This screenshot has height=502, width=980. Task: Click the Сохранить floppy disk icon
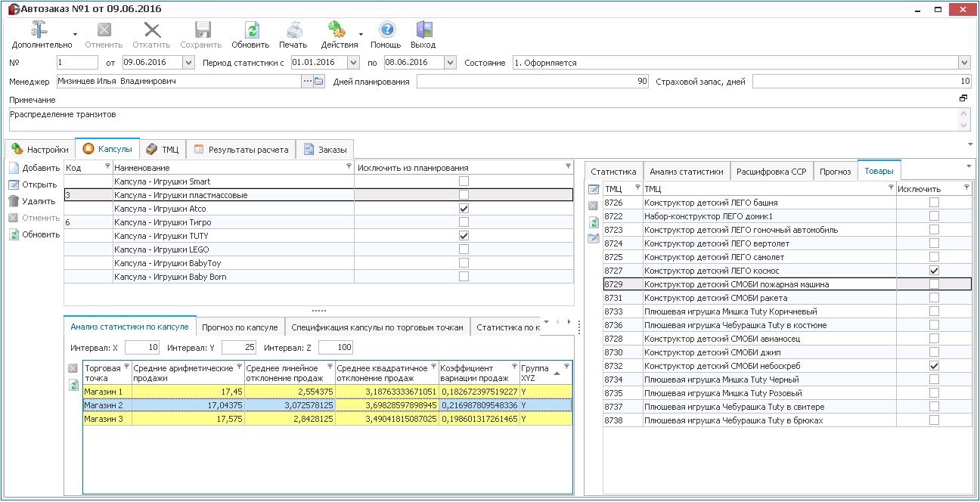[x=202, y=29]
